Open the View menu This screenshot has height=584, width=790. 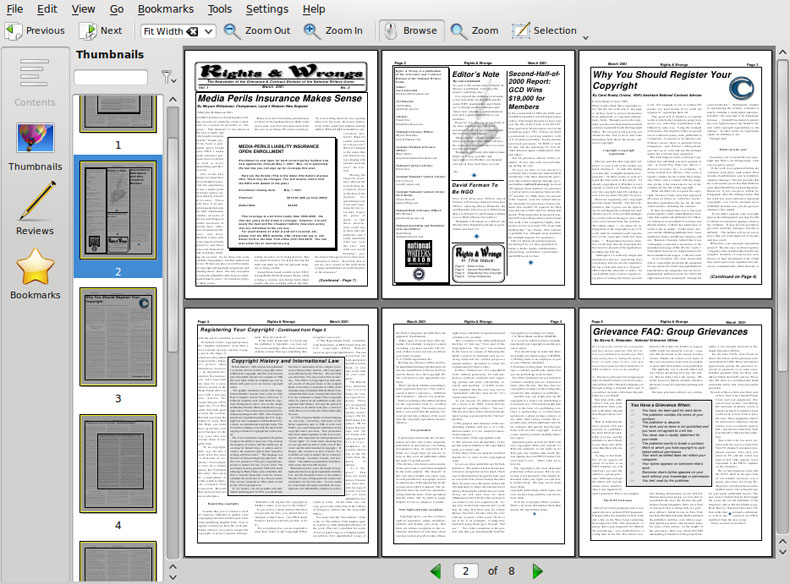coord(83,9)
